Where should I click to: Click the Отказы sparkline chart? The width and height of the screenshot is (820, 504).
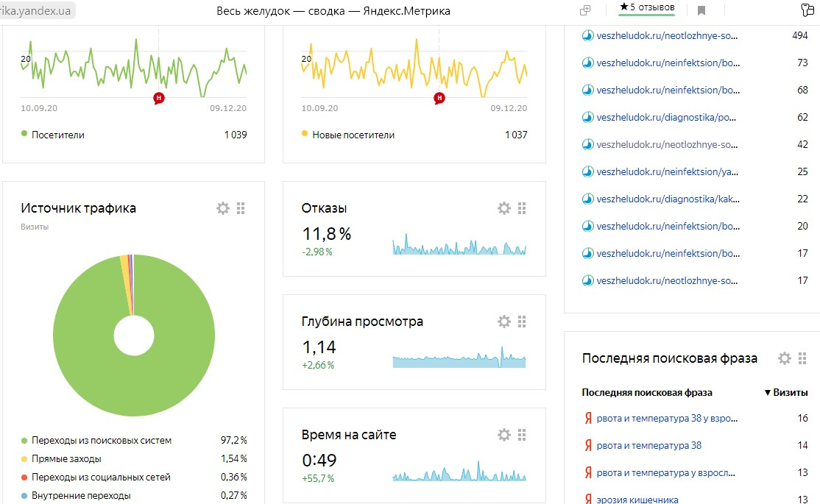point(459,245)
